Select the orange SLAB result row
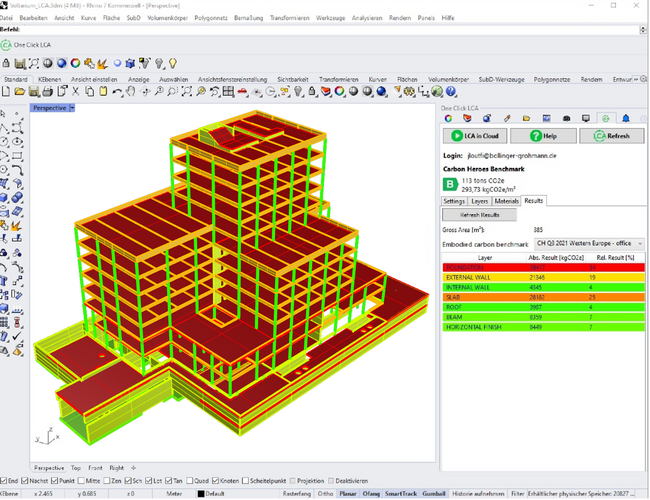Image resolution: width=650 pixels, height=500 pixels. tap(543, 297)
